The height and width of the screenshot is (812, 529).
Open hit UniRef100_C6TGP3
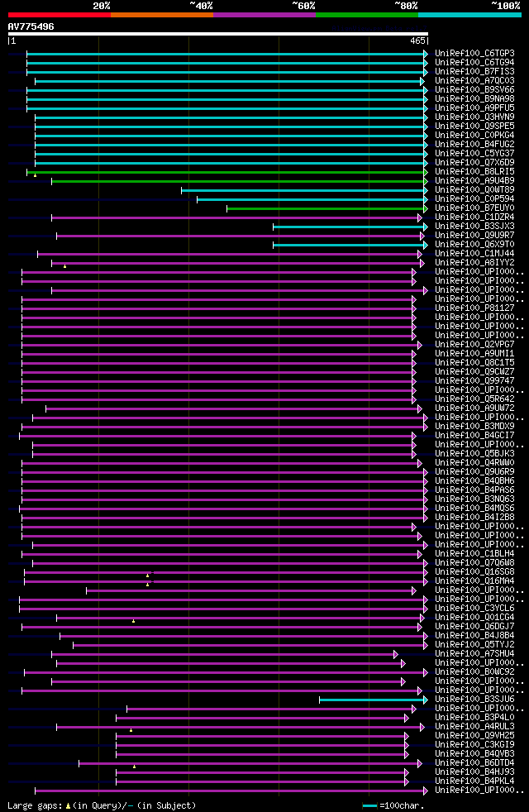(474, 54)
